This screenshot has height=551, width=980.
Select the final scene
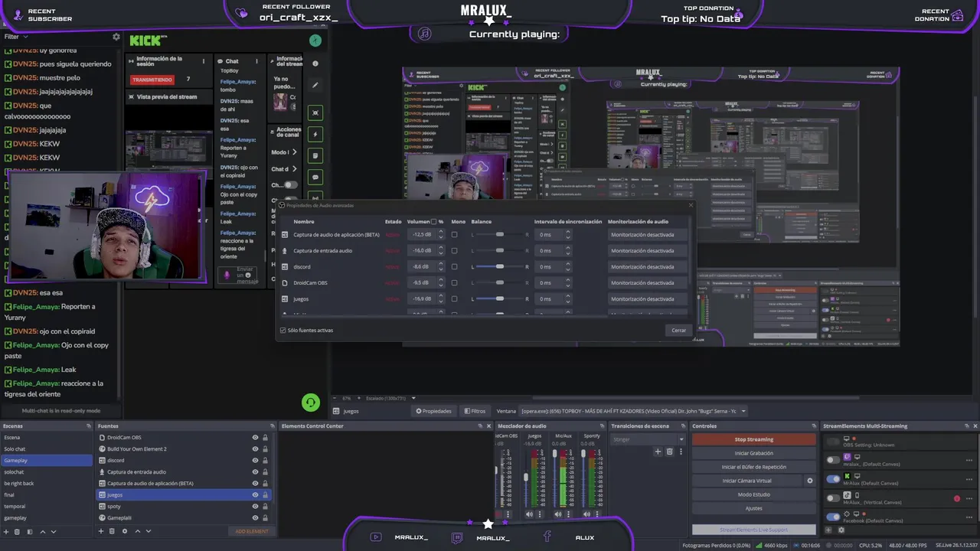pyautogui.click(x=46, y=495)
